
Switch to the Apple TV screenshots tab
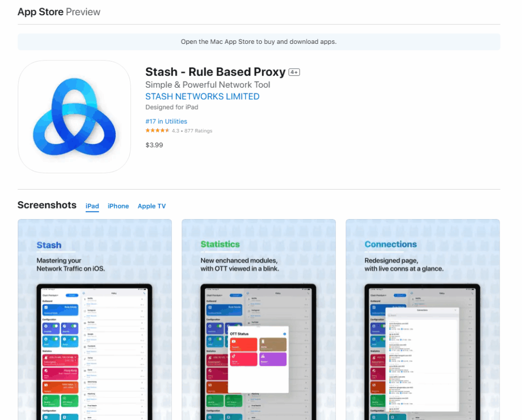(151, 206)
